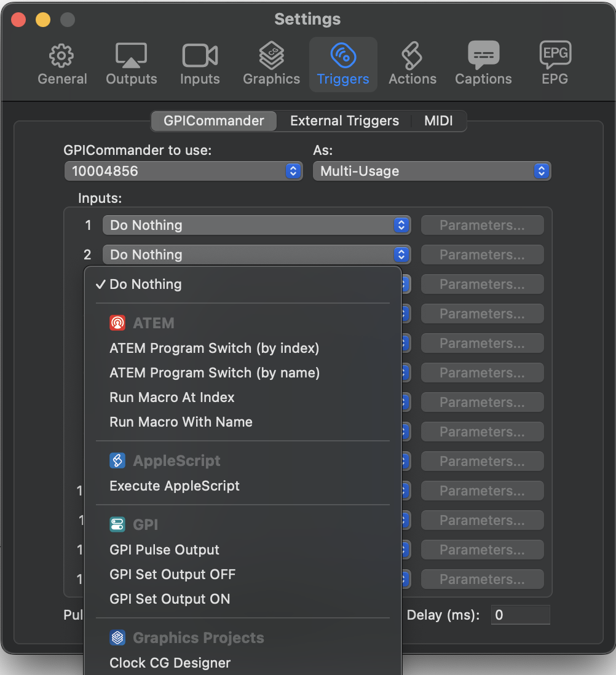Open input 1 Do Nothing dropdown
616x675 pixels.
256,225
